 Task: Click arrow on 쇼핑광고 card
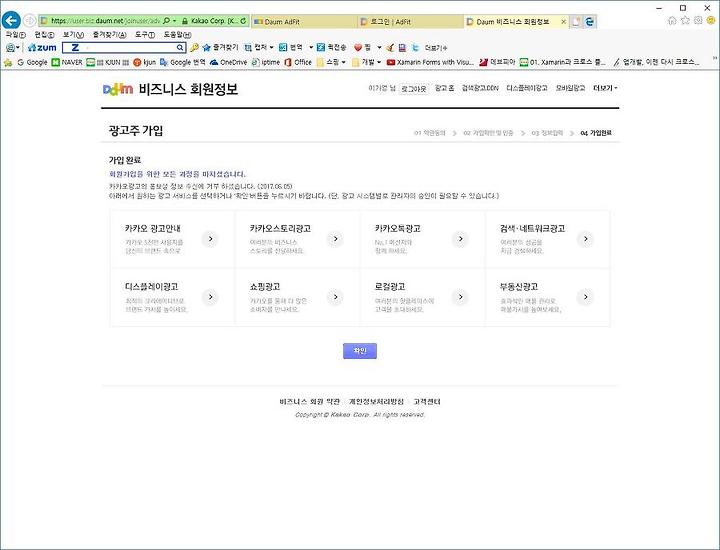click(336, 297)
